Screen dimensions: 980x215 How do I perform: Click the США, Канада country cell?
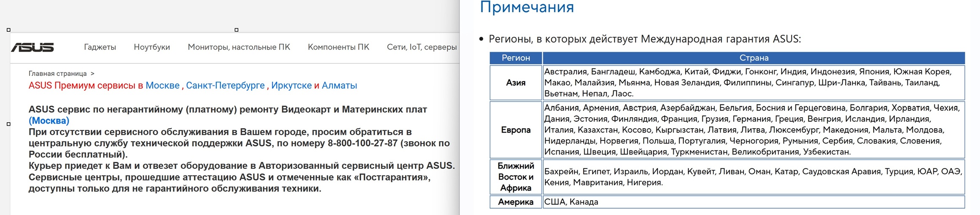pos(754,202)
